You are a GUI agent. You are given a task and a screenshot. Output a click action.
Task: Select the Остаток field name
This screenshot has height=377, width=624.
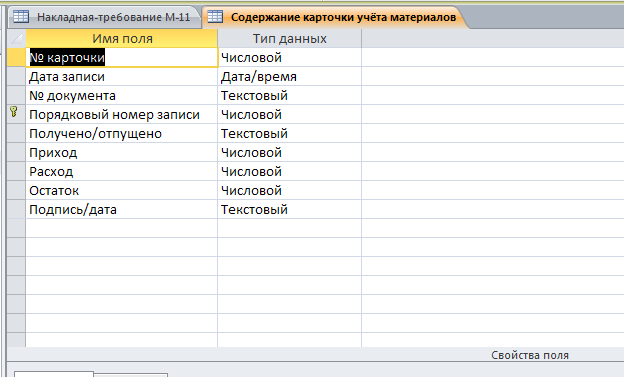pyautogui.click(x=122, y=191)
